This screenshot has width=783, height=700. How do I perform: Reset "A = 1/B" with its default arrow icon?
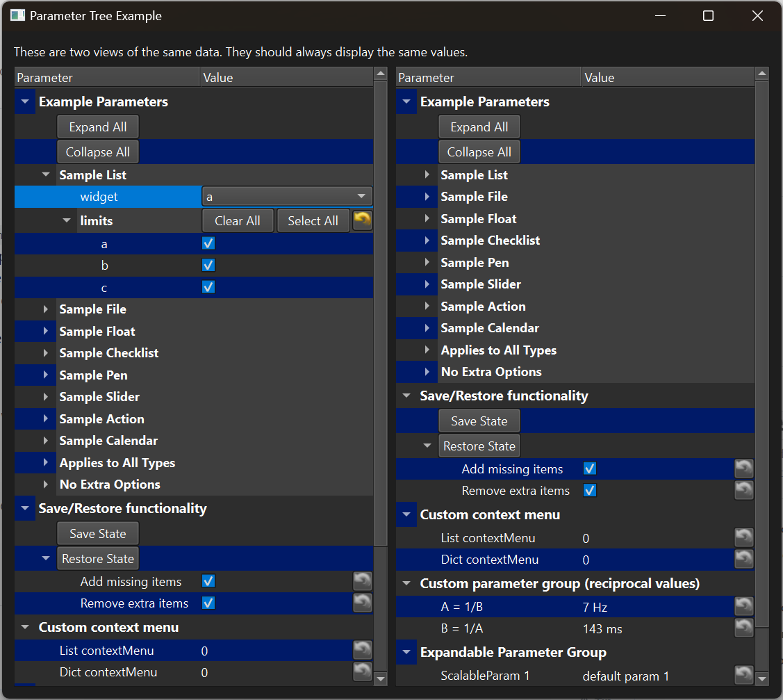click(744, 605)
